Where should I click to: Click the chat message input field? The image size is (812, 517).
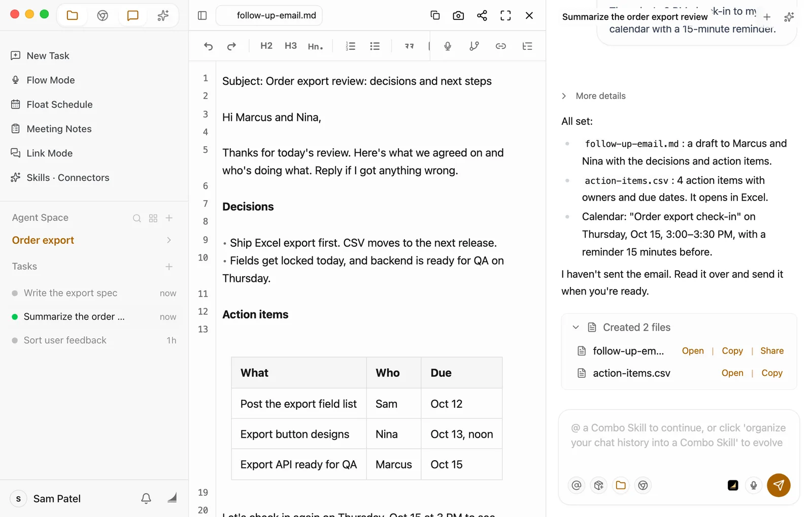(679, 436)
